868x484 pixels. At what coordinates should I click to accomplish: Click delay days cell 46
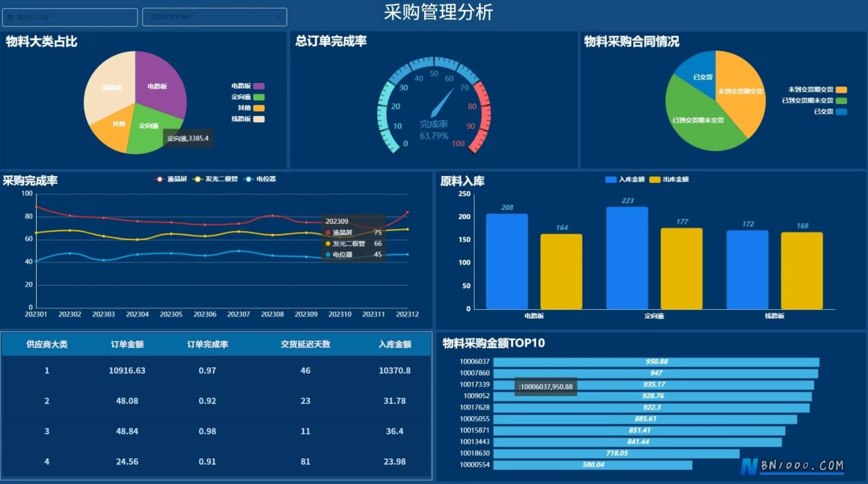(306, 370)
